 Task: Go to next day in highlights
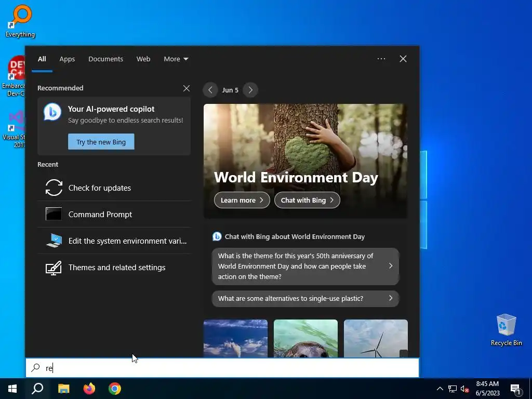point(250,90)
